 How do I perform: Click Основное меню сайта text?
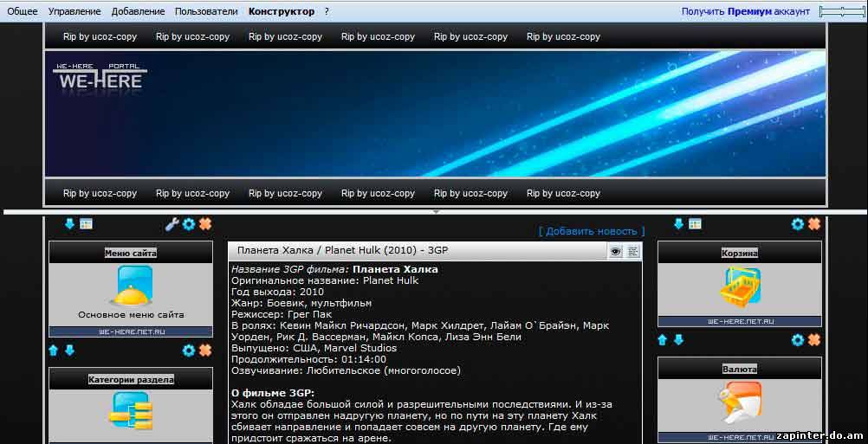tap(131, 315)
